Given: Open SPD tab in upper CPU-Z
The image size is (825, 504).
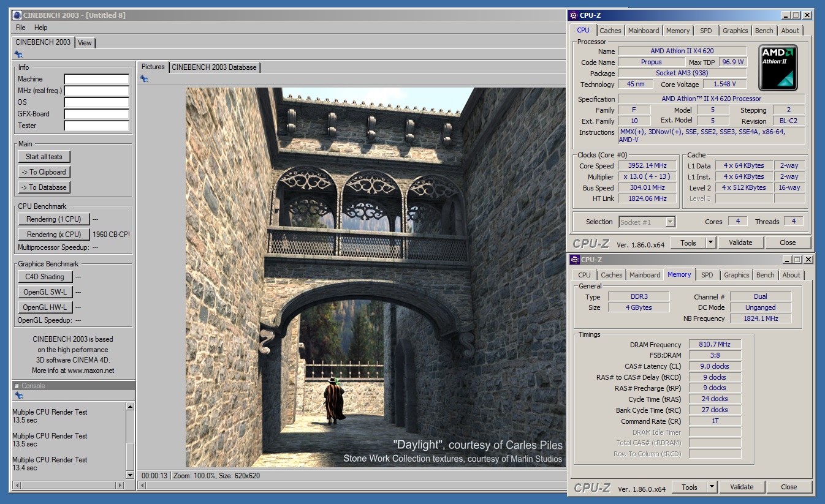Looking at the screenshot, I should click(x=706, y=31).
